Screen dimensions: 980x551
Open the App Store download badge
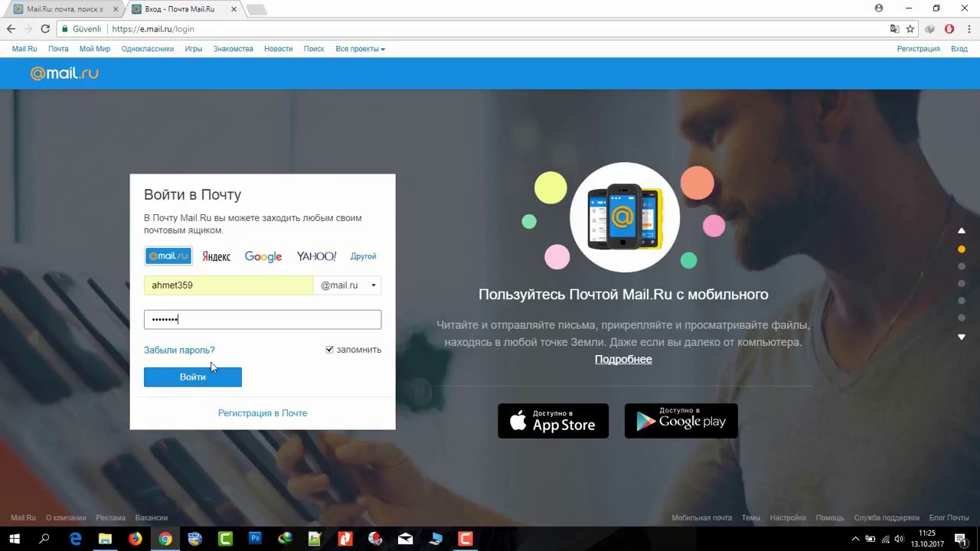pos(553,421)
